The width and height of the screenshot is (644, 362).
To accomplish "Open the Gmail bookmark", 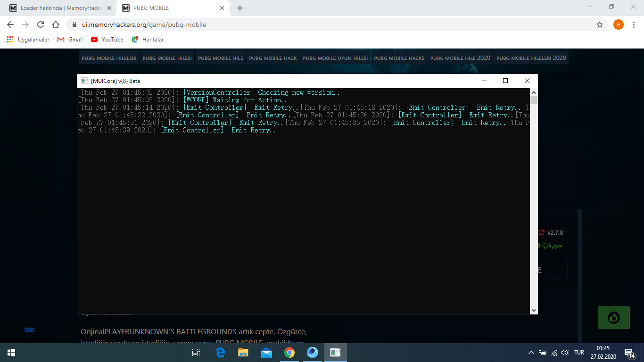I will pos(70,40).
